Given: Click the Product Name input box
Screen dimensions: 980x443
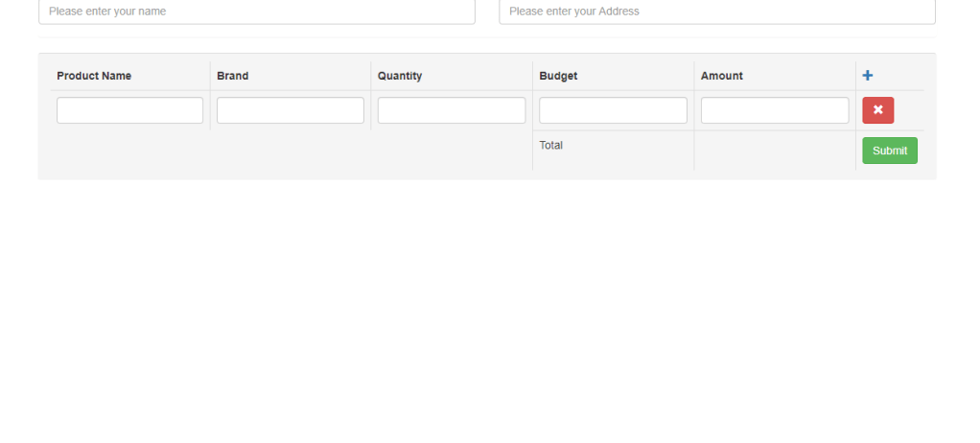Looking at the screenshot, I should pos(129,110).
